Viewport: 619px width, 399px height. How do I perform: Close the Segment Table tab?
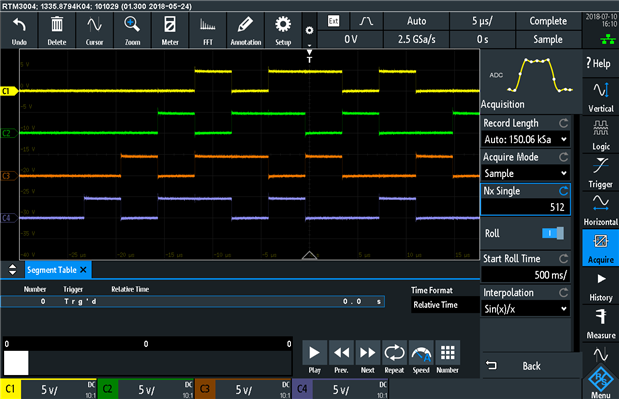(83, 270)
